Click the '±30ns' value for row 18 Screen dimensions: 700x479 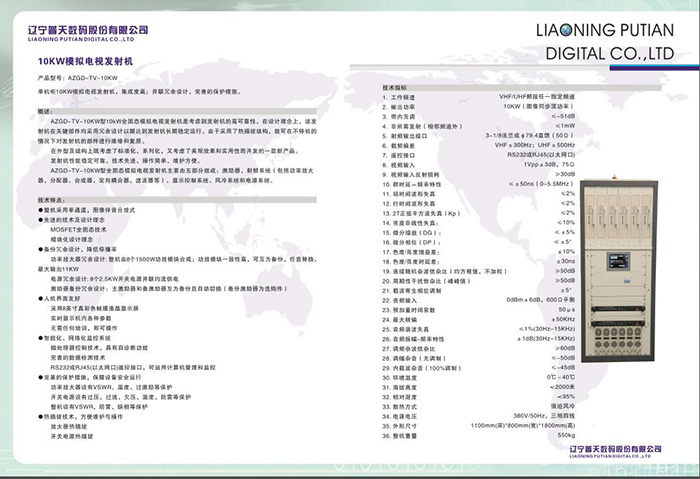click(x=566, y=261)
